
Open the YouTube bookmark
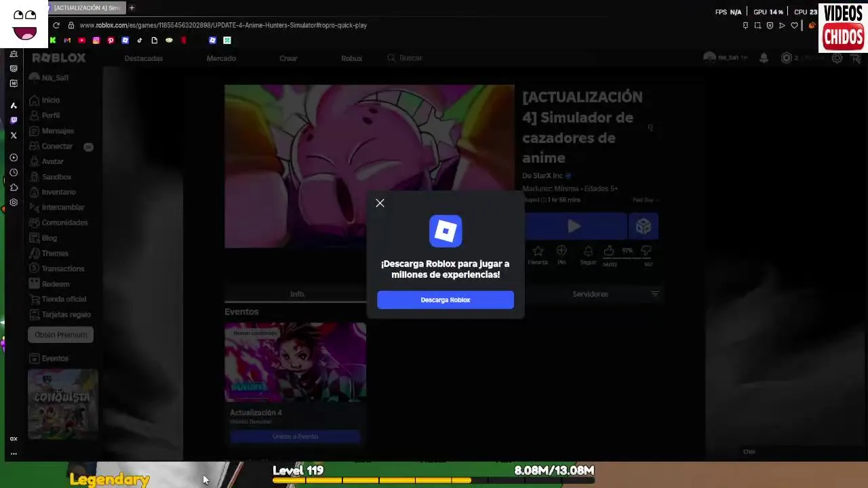pyautogui.click(x=82, y=40)
